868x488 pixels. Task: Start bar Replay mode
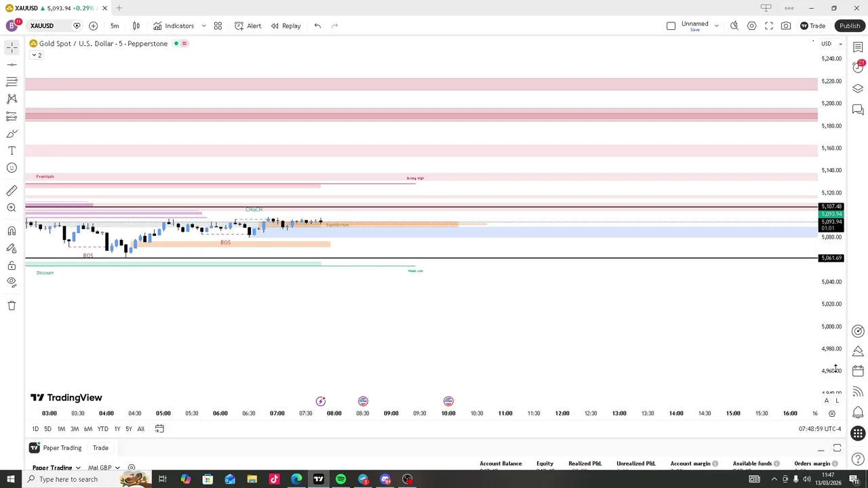[x=286, y=26]
